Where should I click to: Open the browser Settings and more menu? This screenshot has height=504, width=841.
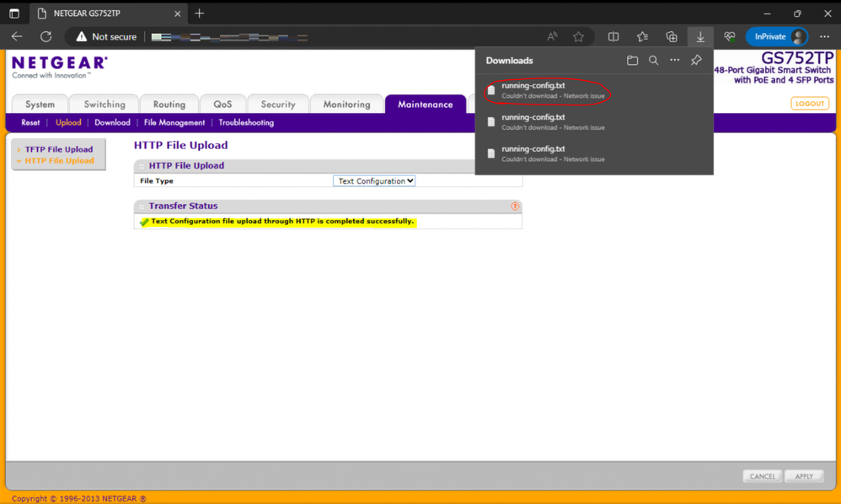point(825,36)
